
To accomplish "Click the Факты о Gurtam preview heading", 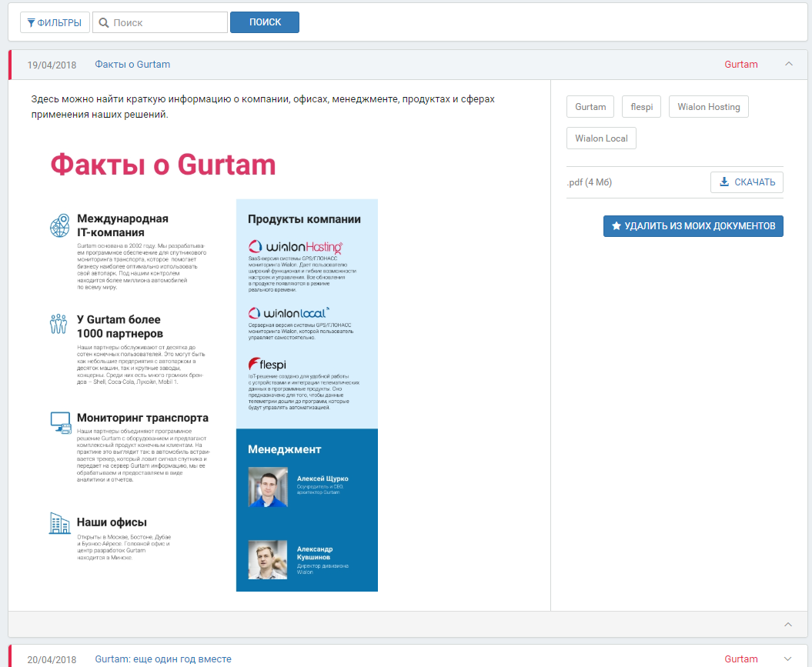I will click(x=162, y=165).
